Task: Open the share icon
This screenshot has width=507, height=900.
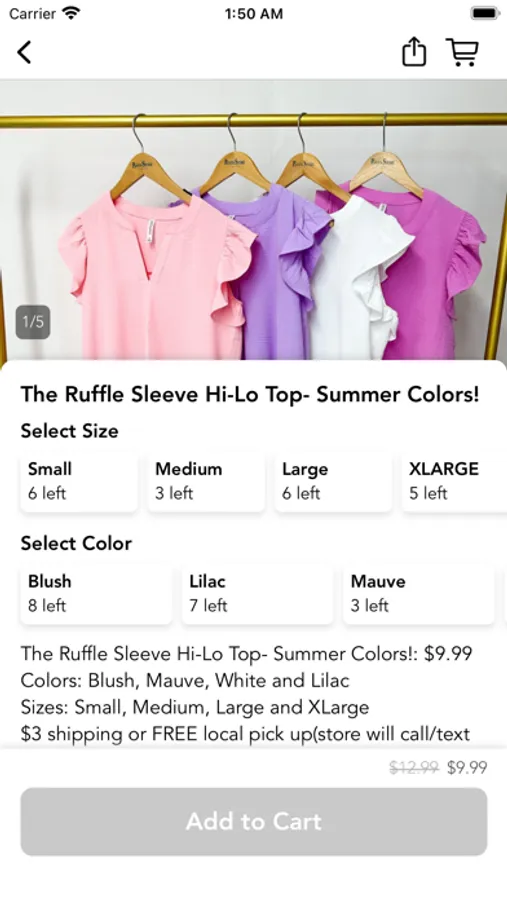Action: point(413,52)
